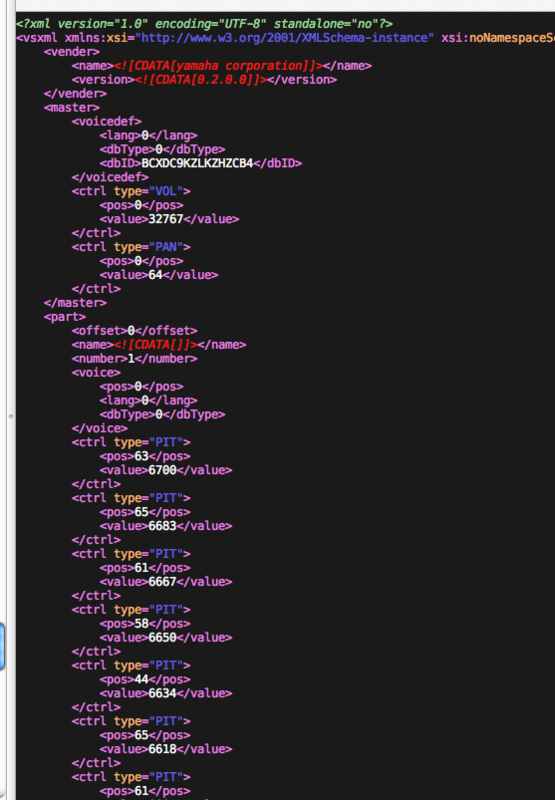
Task: Click the value 6667 line
Action: pyautogui.click(x=166, y=582)
